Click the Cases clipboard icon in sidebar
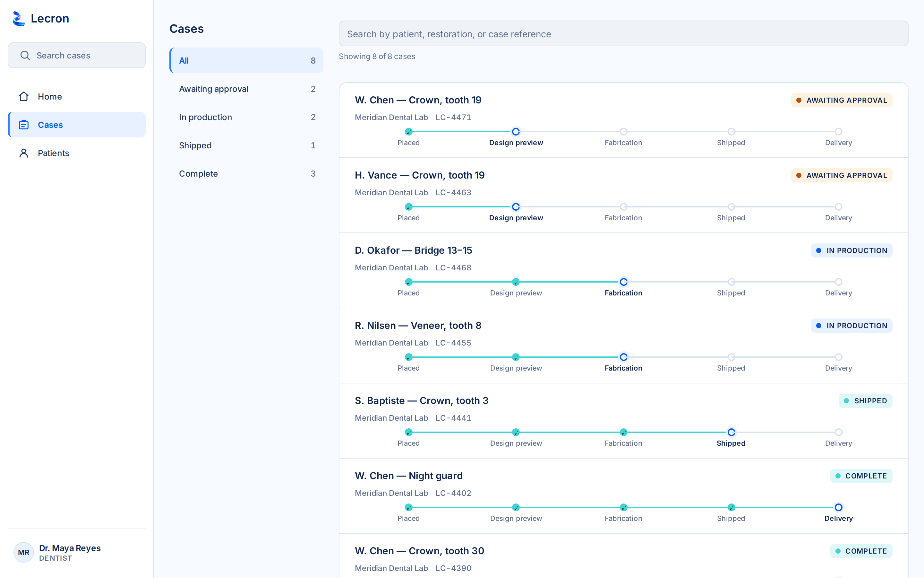 (x=24, y=125)
